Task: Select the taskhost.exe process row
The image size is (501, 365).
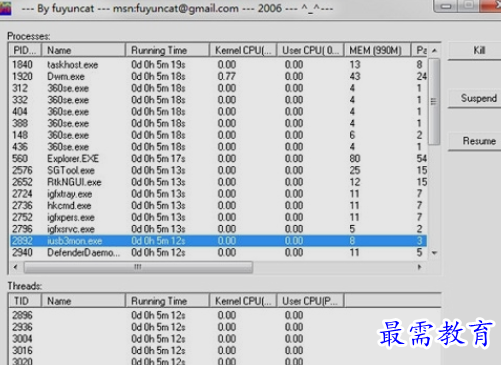Action: click(218, 65)
